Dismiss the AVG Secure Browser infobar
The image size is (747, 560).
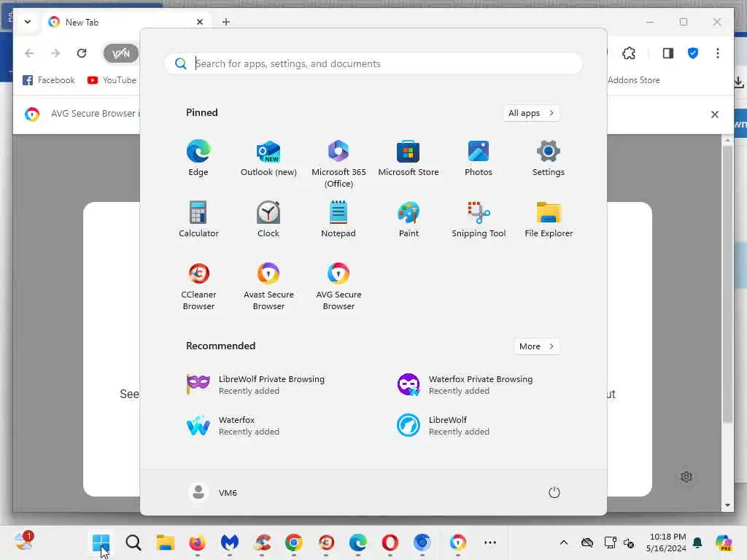[715, 114]
